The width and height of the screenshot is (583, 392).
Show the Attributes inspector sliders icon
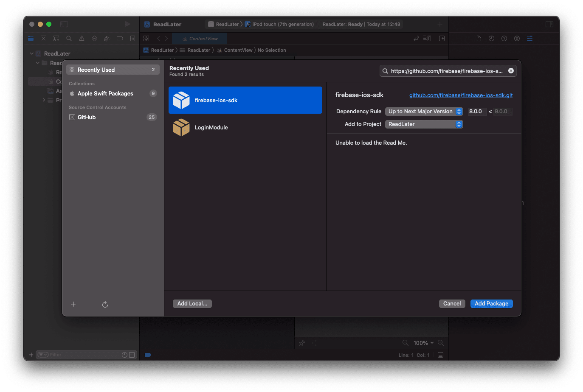(529, 39)
